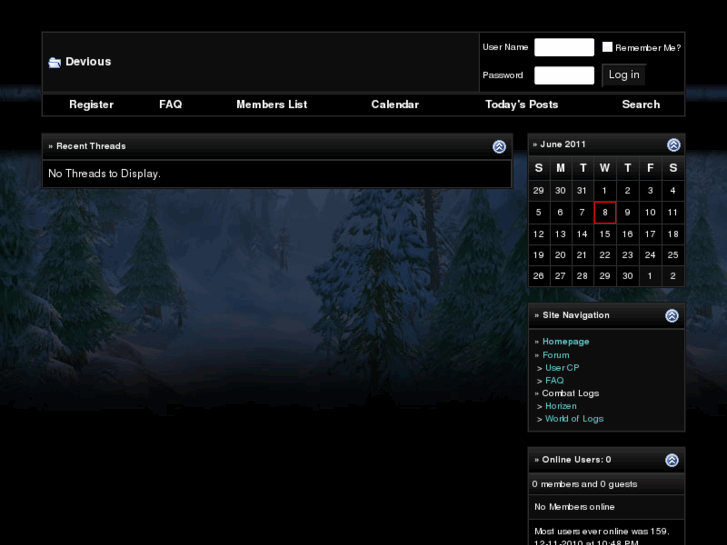Image resolution: width=727 pixels, height=545 pixels.
Task: Open the Forum link in Site Navigation
Action: point(555,355)
